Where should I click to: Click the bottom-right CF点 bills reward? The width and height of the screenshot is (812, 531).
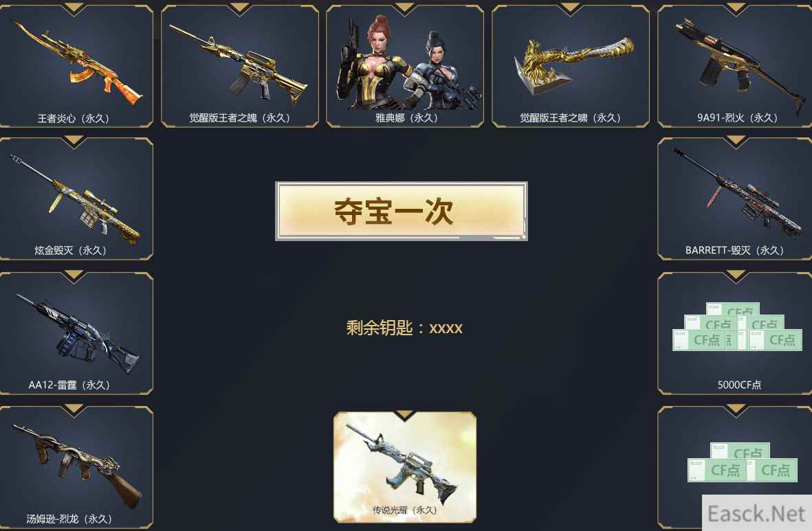(x=735, y=467)
